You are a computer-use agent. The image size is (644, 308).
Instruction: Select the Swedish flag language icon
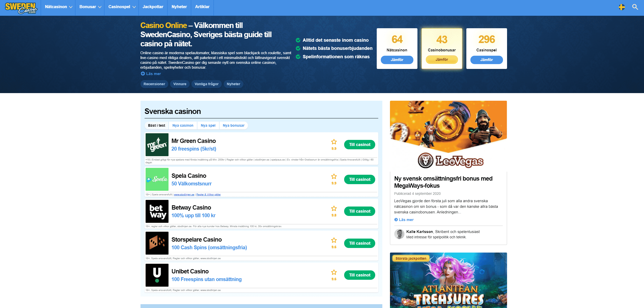(622, 7)
